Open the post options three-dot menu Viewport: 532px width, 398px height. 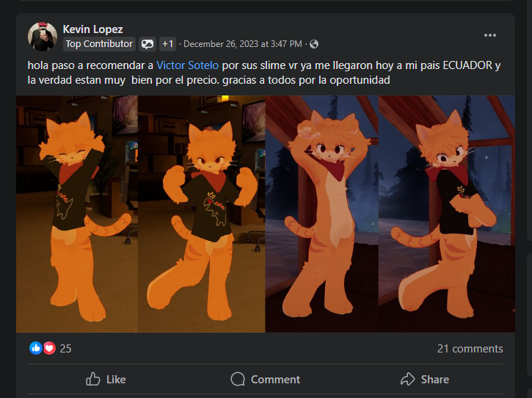pyautogui.click(x=490, y=35)
